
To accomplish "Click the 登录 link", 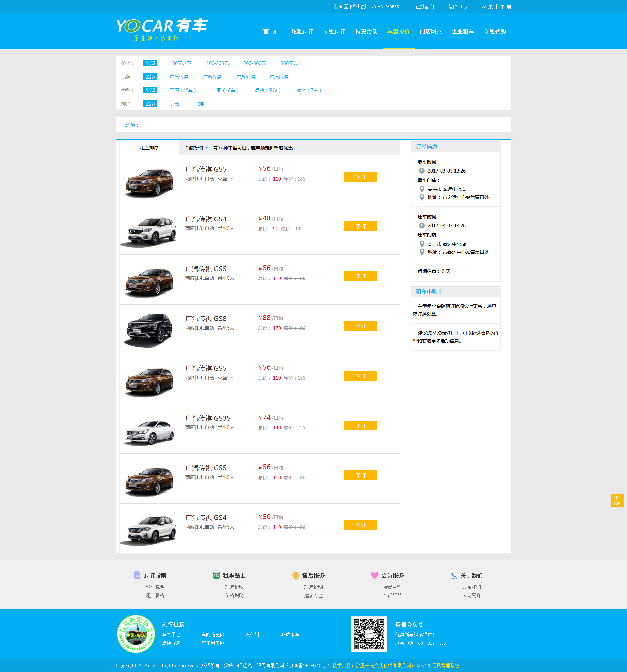I will [x=487, y=6].
